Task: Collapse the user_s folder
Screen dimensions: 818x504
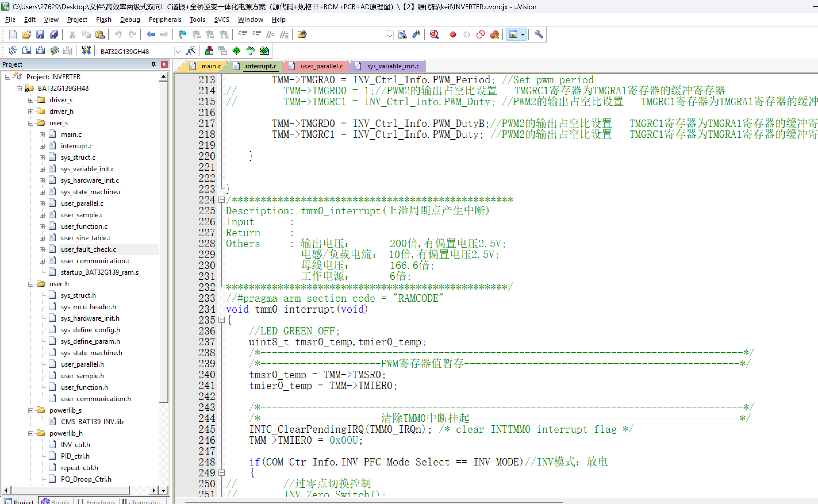Action: (x=31, y=123)
